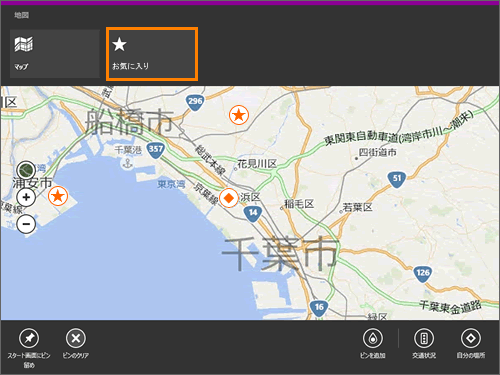The width and height of the screenshot is (500, 375).
Task: Click スタート画面にピン留め pin button
Action: coord(29,348)
